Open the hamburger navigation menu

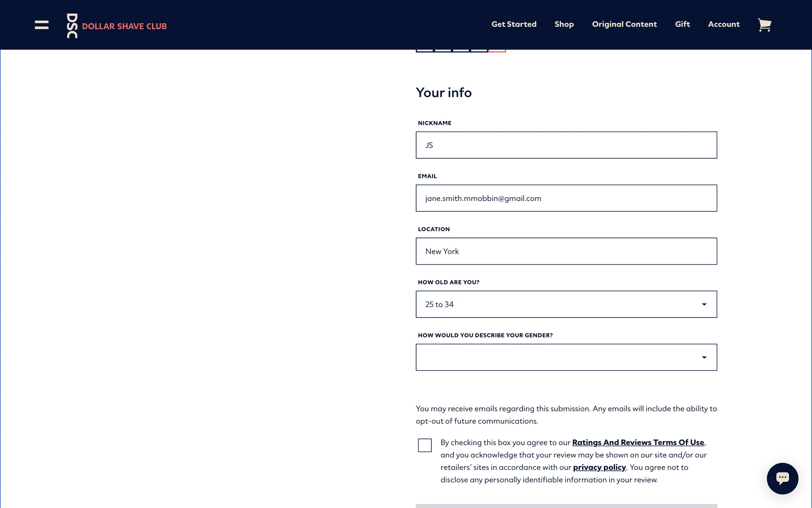click(x=41, y=25)
